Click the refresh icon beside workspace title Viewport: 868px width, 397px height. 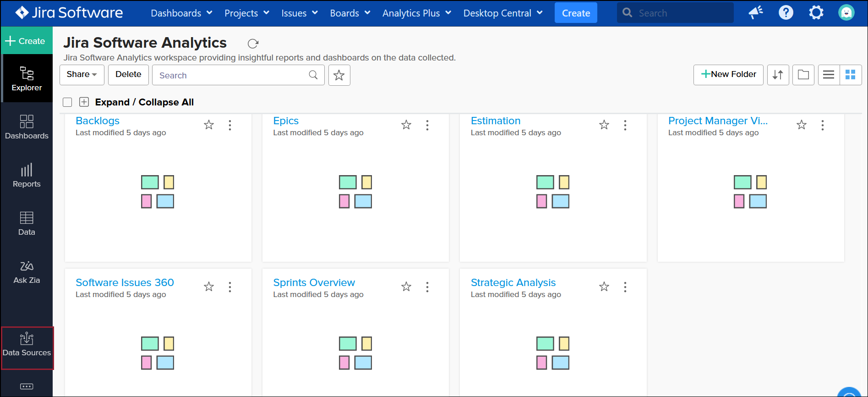point(253,44)
